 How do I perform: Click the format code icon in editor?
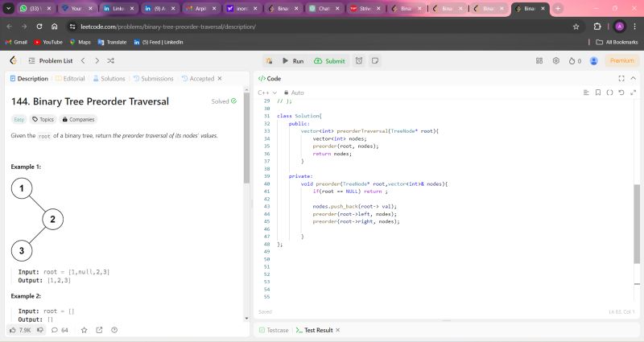coord(609,93)
